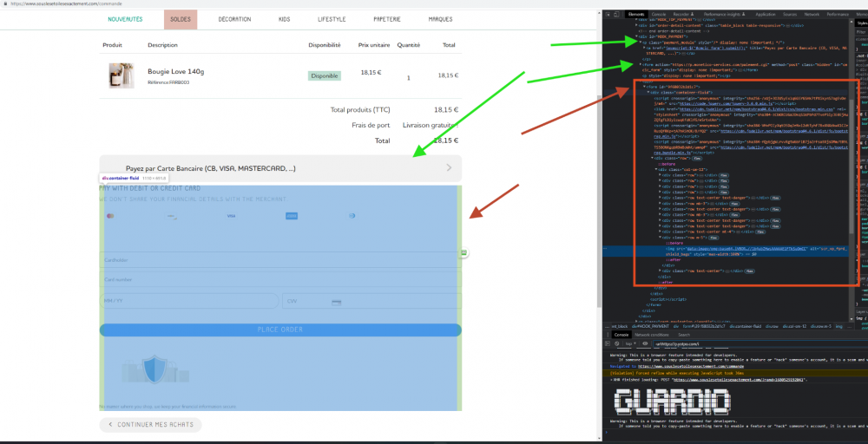Clear the console with the clear icon

616,343
